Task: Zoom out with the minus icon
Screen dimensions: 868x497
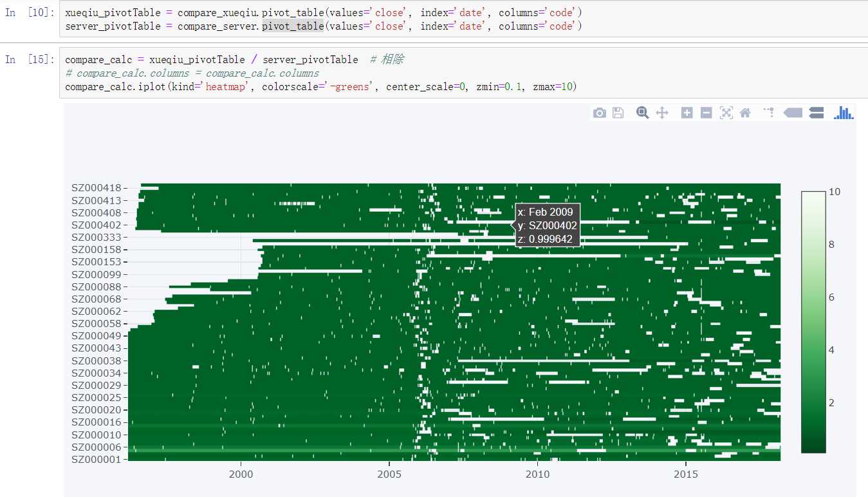Action: (x=706, y=113)
